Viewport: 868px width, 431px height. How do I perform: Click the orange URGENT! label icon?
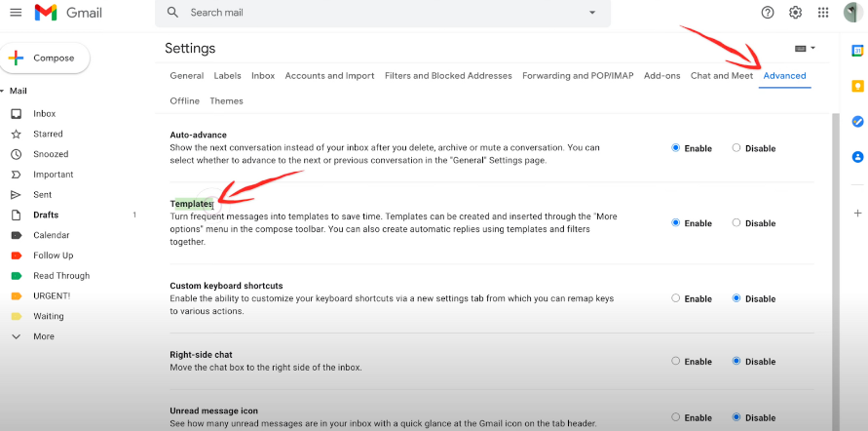[x=16, y=295]
